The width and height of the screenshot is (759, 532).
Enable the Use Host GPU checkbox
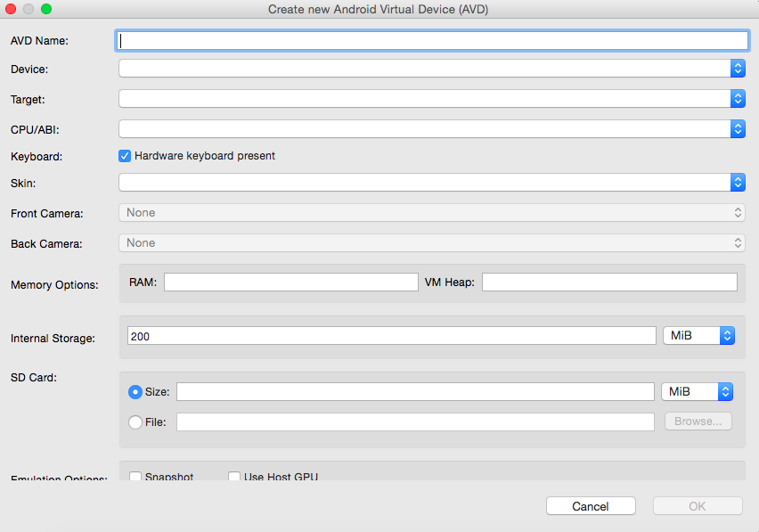pyautogui.click(x=234, y=477)
